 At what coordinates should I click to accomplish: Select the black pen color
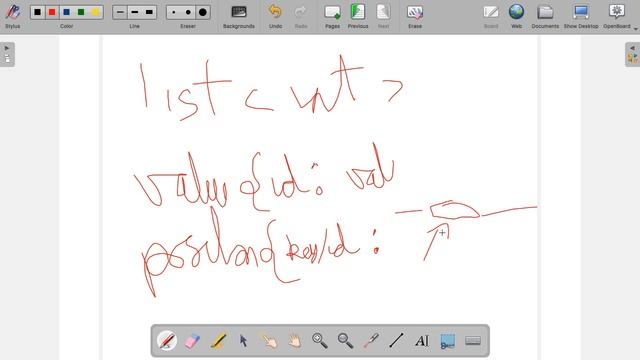[x=38, y=12]
